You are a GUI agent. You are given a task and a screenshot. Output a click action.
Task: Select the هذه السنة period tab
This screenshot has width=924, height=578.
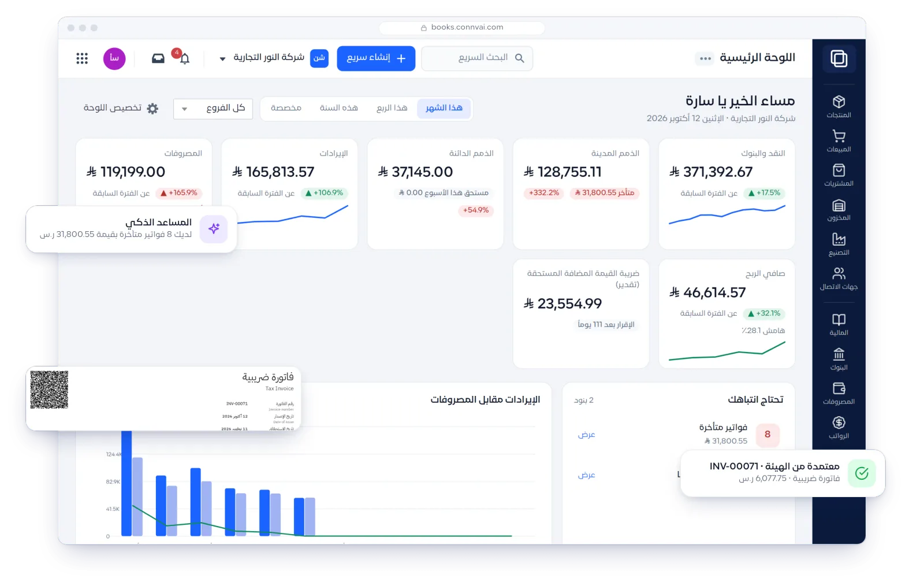point(339,108)
